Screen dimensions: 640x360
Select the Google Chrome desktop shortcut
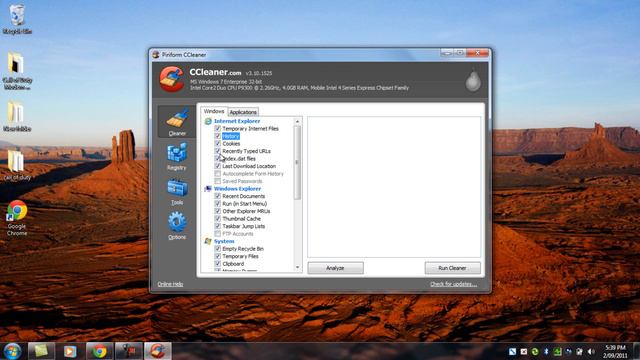click(x=17, y=218)
